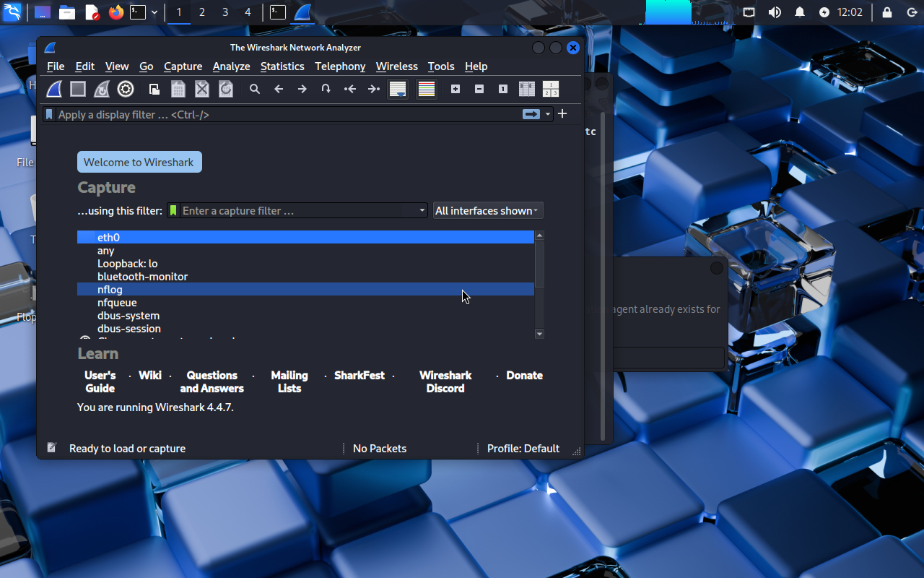
Task: Expand the capture filter dropdown arrow
Action: click(x=423, y=210)
